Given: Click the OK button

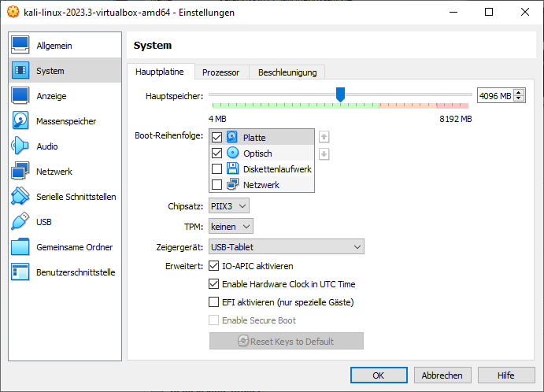Looking at the screenshot, I should tap(379, 375).
